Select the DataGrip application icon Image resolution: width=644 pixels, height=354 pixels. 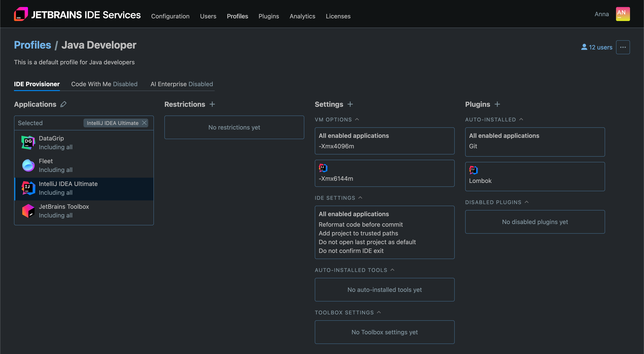tap(28, 142)
